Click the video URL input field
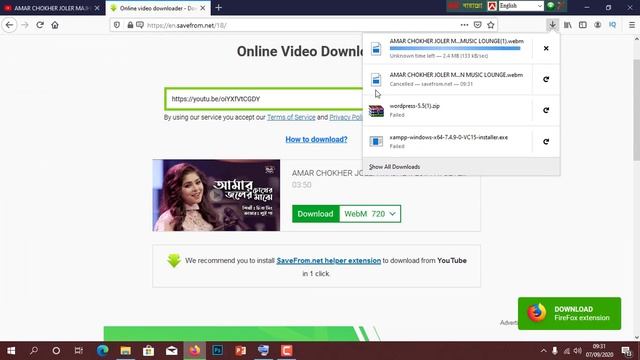This screenshot has height=360, width=640. point(264,99)
